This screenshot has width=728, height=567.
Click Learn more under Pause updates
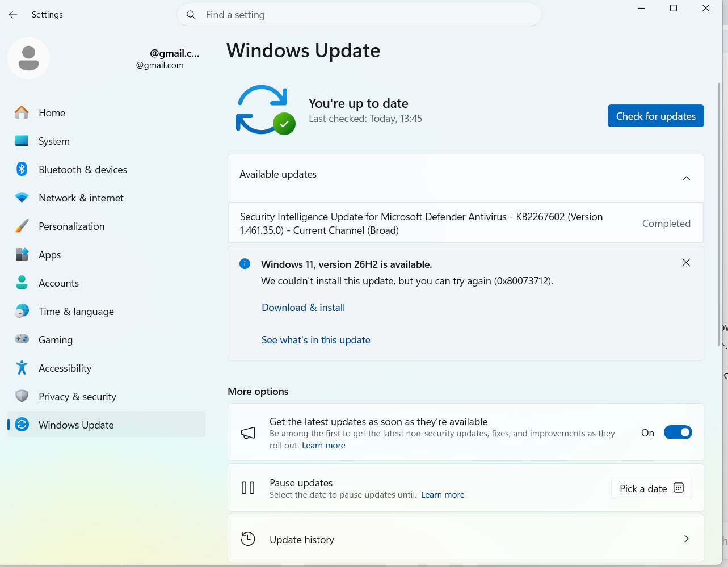[443, 495]
